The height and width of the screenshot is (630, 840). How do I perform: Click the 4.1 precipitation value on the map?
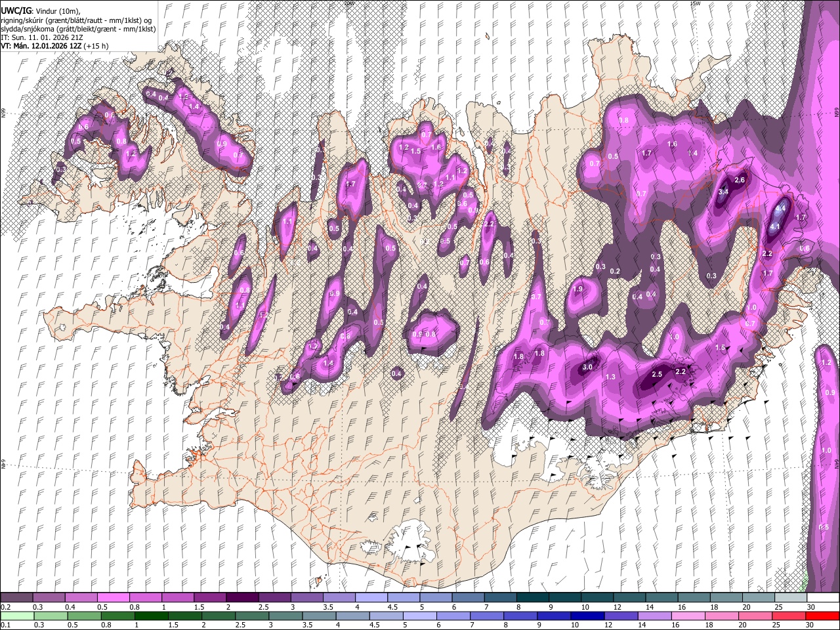(x=774, y=226)
